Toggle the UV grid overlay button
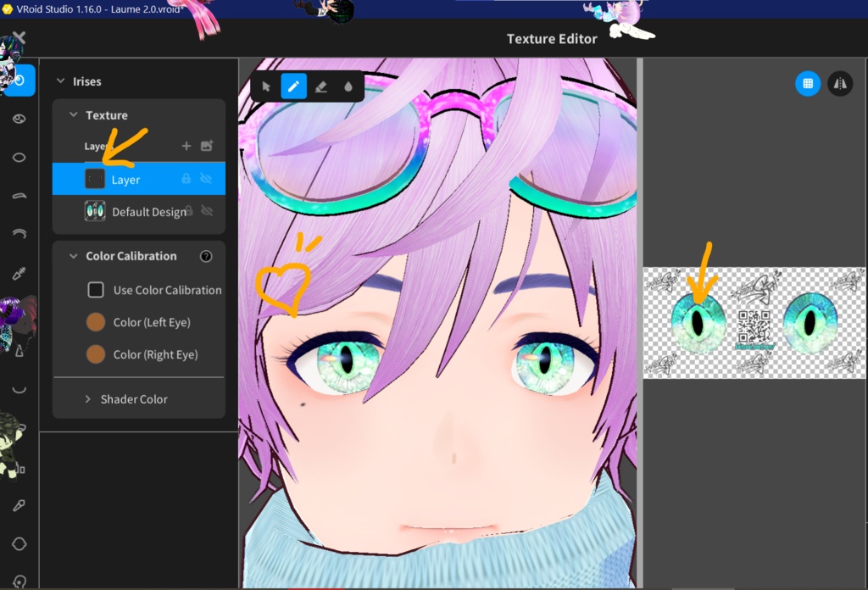 coord(805,83)
